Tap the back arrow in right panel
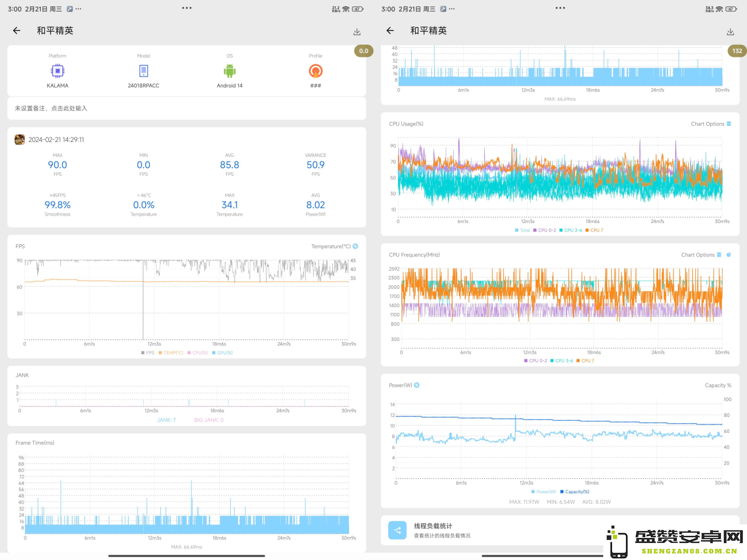 tap(390, 30)
